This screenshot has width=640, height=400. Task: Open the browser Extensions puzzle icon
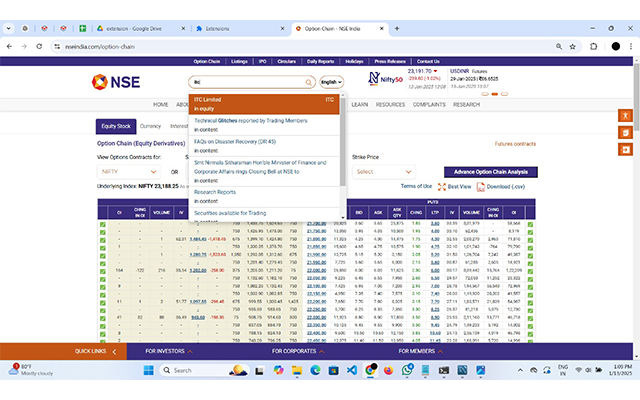[593, 47]
